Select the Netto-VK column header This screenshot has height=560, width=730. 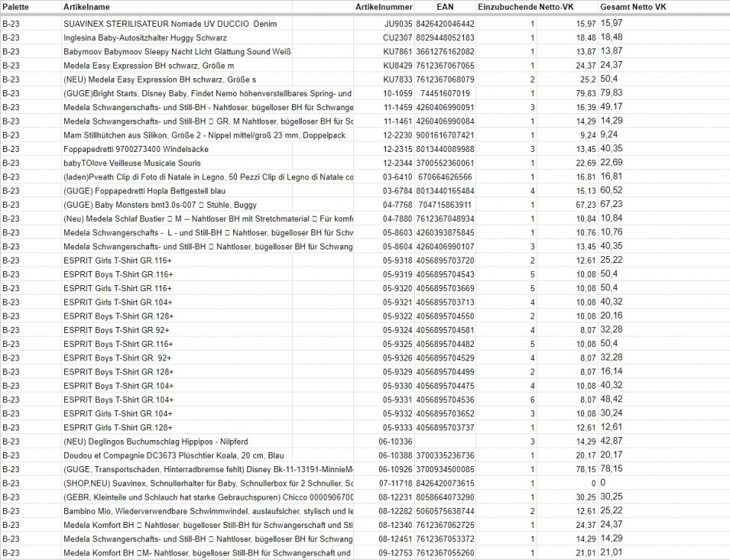[x=556, y=7]
